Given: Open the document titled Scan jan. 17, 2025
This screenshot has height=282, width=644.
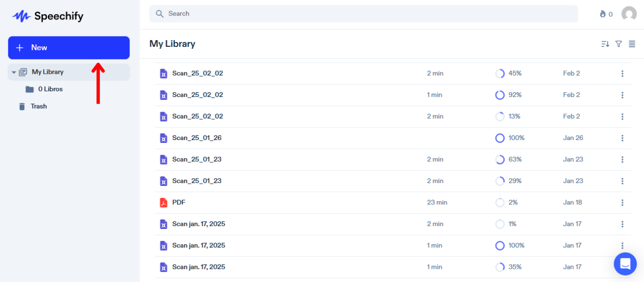Looking at the screenshot, I should [x=199, y=224].
